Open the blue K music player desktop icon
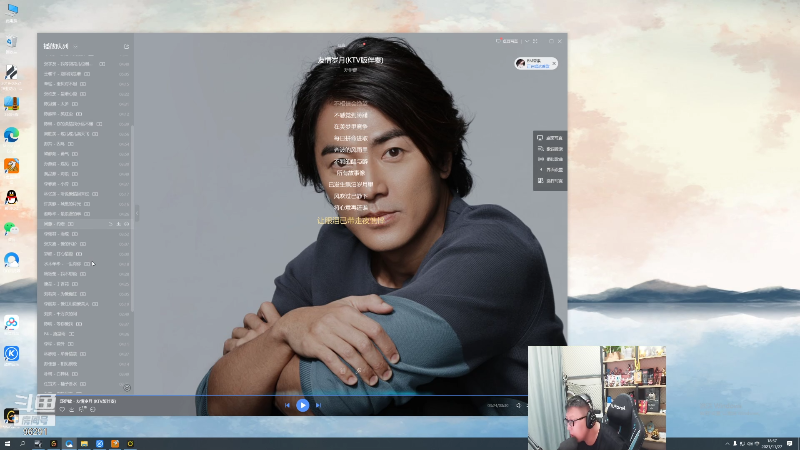 click(x=11, y=354)
